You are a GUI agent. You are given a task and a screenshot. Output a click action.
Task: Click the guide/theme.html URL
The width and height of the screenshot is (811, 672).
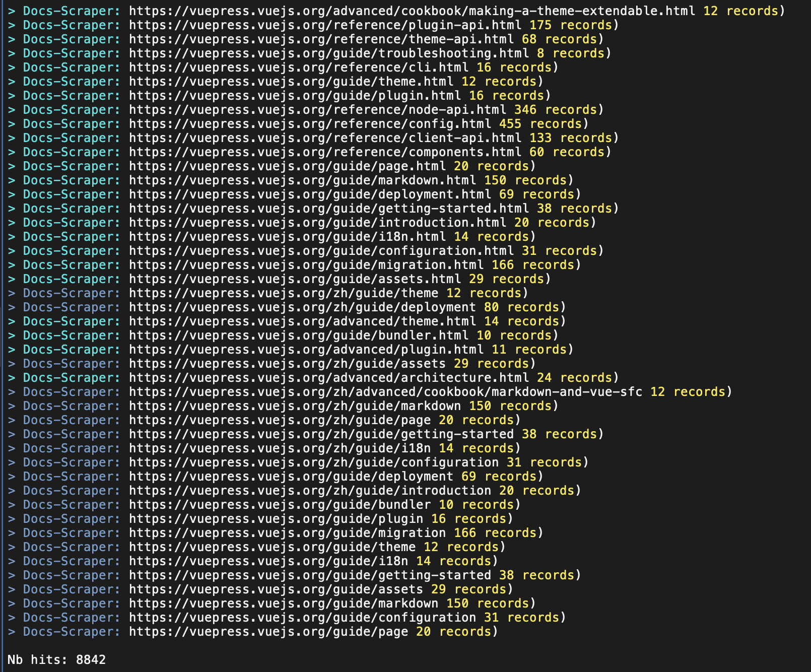tap(291, 82)
